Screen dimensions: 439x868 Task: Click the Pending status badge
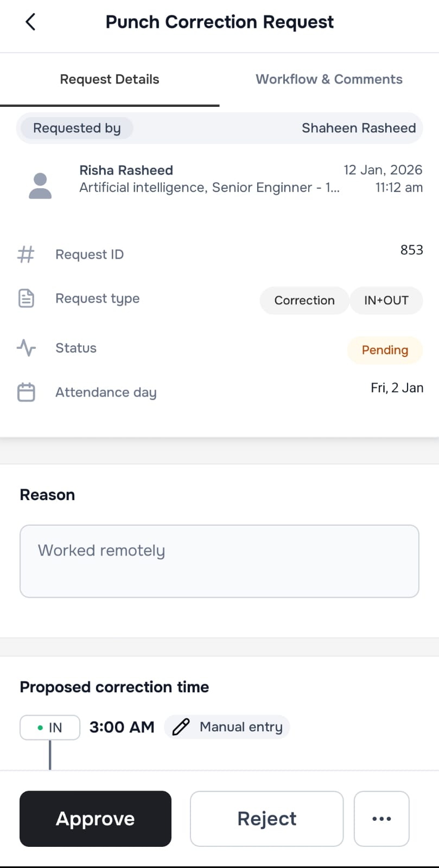pyautogui.click(x=385, y=350)
